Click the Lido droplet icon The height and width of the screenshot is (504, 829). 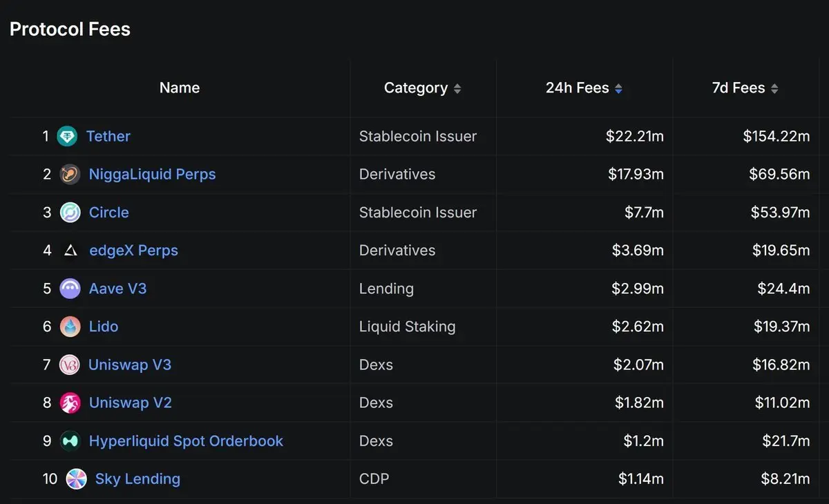click(x=70, y=327)
